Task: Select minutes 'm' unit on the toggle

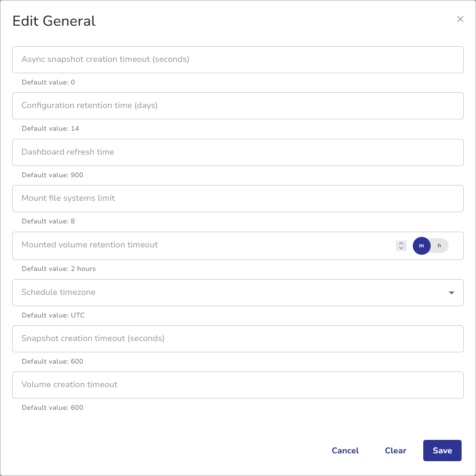Action: pos(422,246)
